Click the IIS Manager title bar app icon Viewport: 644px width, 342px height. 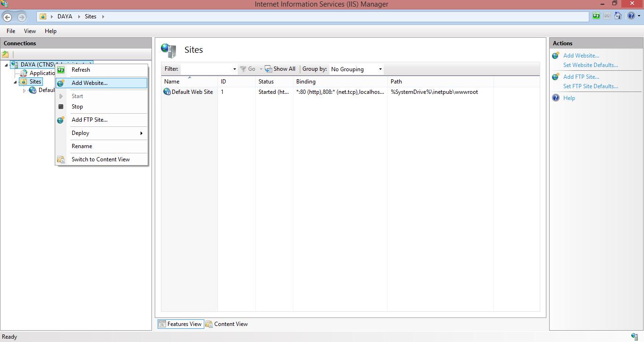[x=4, y=4]
